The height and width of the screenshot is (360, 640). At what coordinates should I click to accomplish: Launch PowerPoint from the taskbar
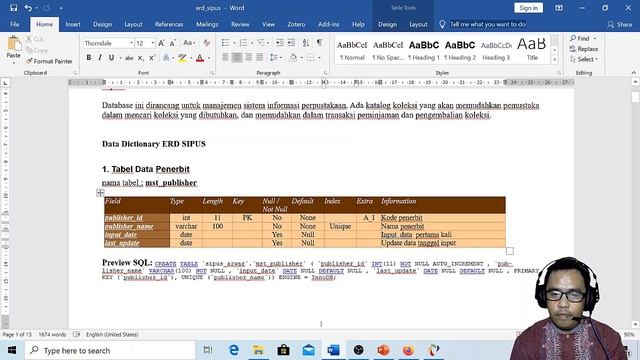(x=383, y=350)
